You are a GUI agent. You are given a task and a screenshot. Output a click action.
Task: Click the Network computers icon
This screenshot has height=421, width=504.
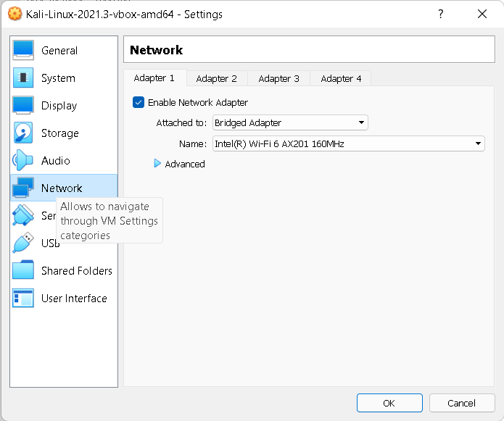(23, 188)
